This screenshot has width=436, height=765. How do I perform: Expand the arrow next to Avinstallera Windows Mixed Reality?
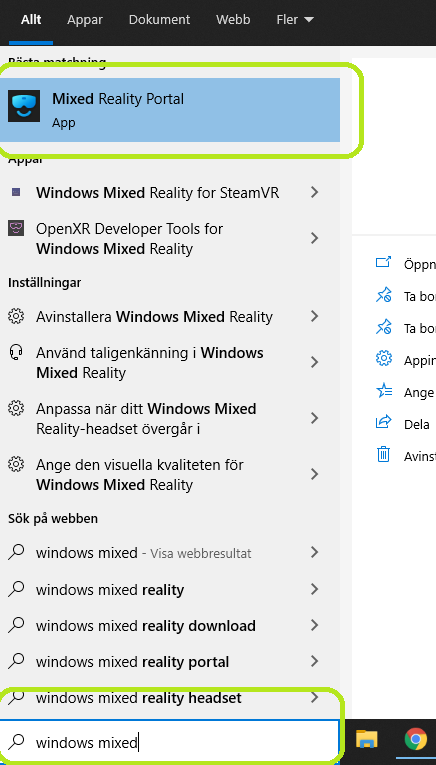[315, 317]
